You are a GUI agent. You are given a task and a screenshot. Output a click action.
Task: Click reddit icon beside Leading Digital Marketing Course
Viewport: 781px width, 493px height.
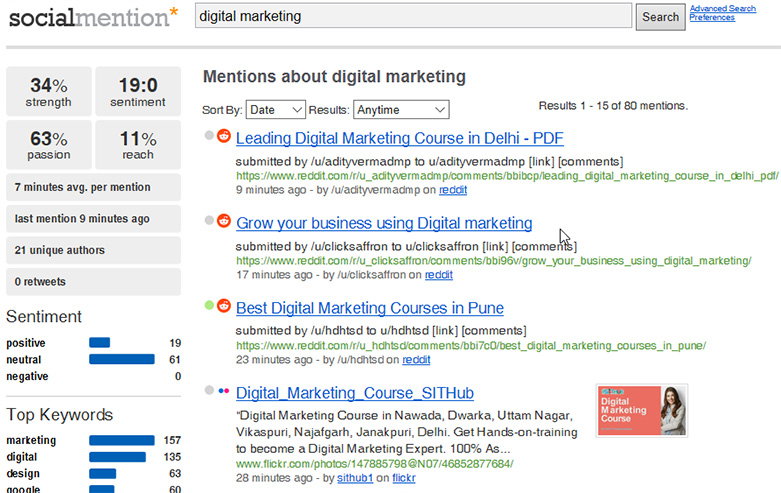[224, 135]
